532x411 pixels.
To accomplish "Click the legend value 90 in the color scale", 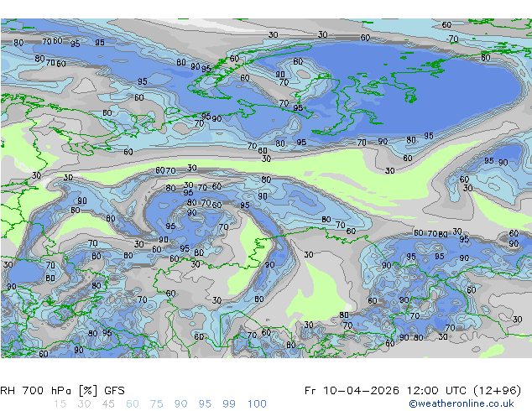I will click(181, 404).
